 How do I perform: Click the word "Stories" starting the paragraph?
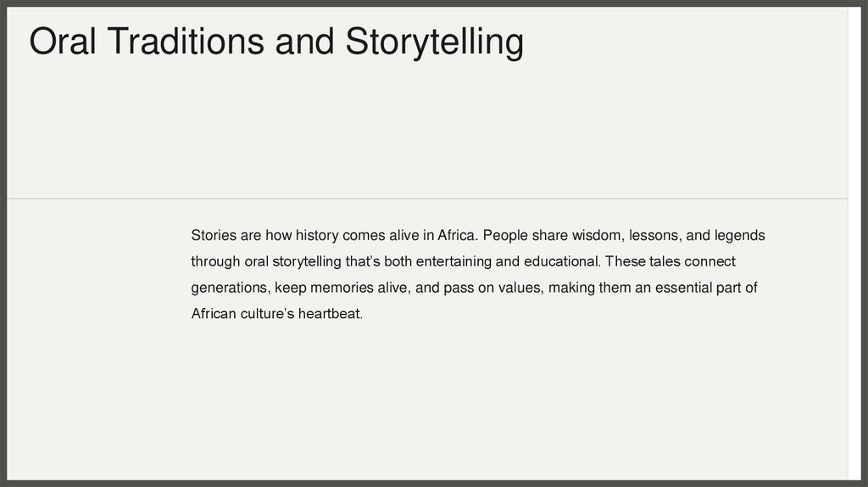214,235
